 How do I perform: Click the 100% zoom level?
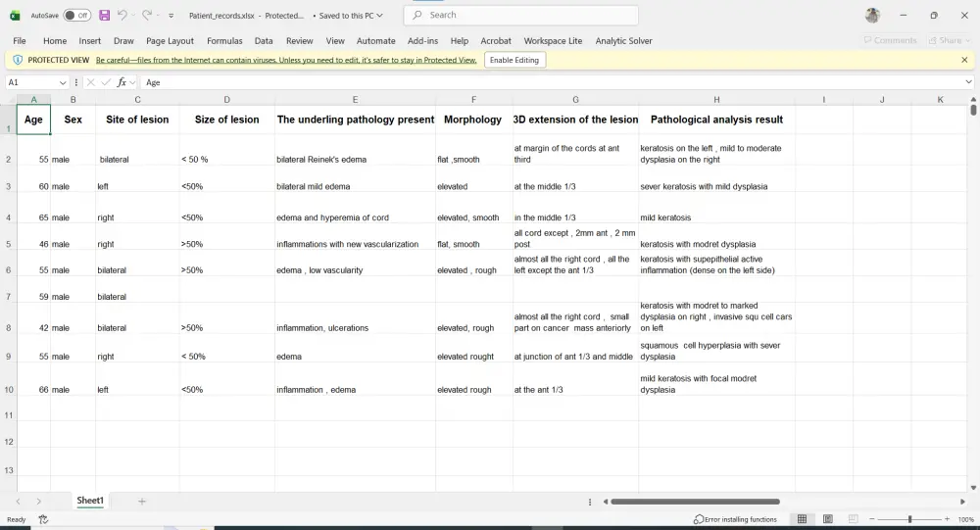965,519
